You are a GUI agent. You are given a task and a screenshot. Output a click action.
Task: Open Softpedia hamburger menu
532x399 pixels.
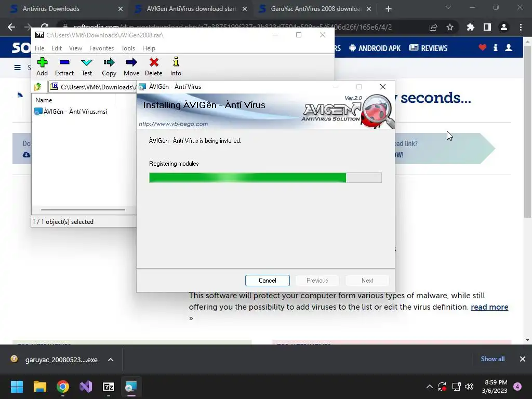[x=17, y=68]
